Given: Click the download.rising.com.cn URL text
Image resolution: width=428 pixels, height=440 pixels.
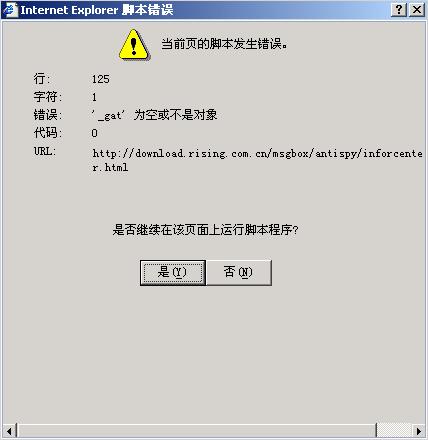Looking at the screenshot, I should (257, 160).
